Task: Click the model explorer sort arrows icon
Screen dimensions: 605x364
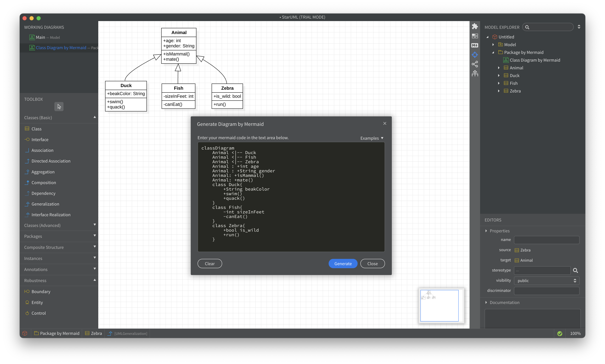Action: coord(579,27)
